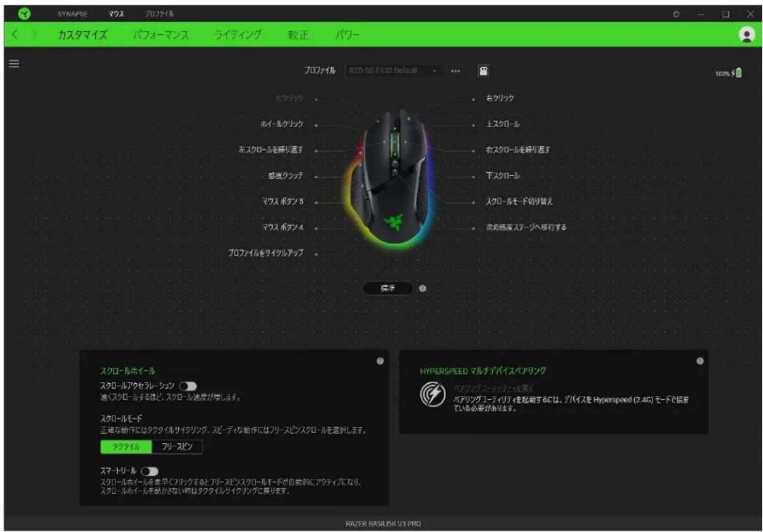Screen dimensions: 763x532
Task: Click the 標準 mode button
Action: point(388,288)
